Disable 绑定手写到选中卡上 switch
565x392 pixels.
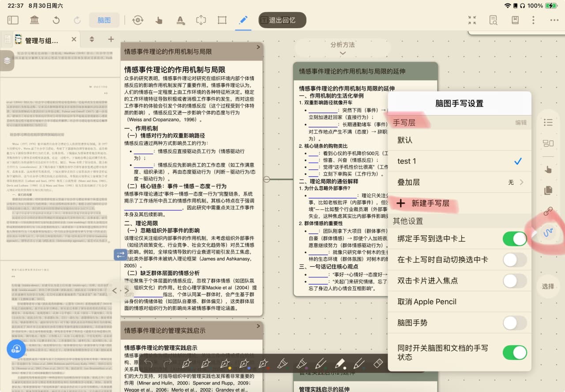point(514,239)
